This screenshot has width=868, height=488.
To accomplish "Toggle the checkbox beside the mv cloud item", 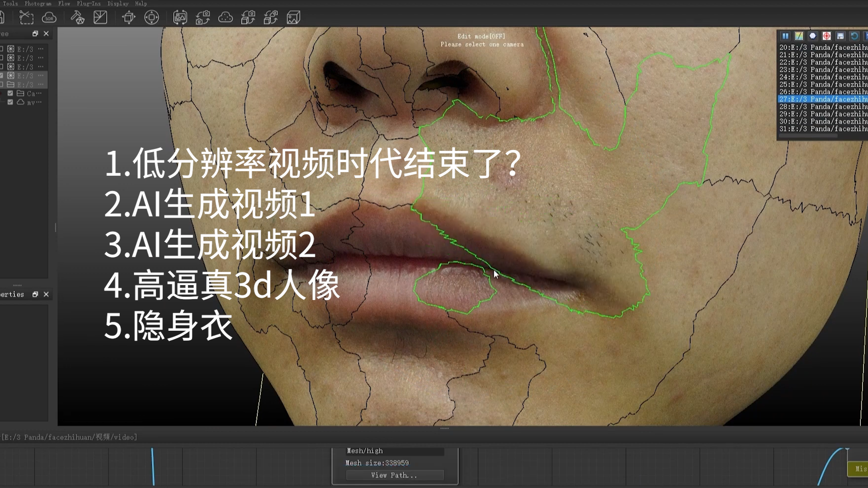I will click(x=10, y=102).
